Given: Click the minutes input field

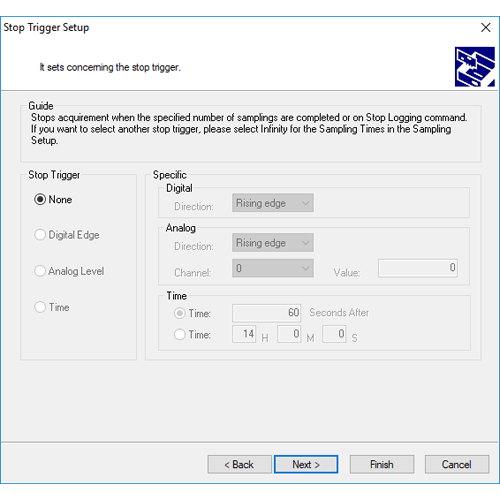Looking at the screenshot, I should [289, 334].
